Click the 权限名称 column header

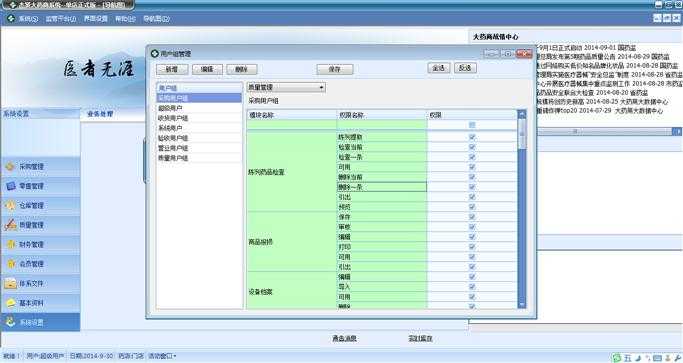point(382,115)
